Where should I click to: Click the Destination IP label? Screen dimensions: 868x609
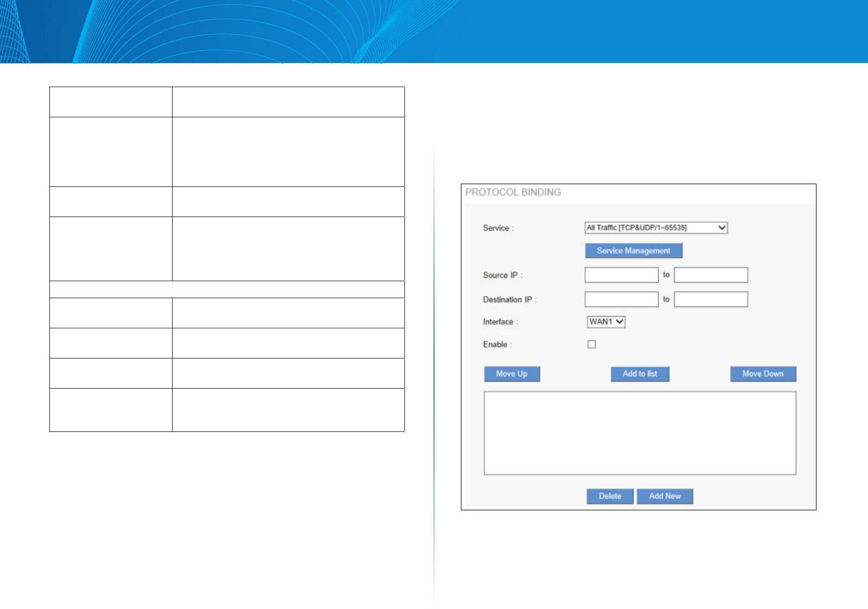(x=510, y=300)
